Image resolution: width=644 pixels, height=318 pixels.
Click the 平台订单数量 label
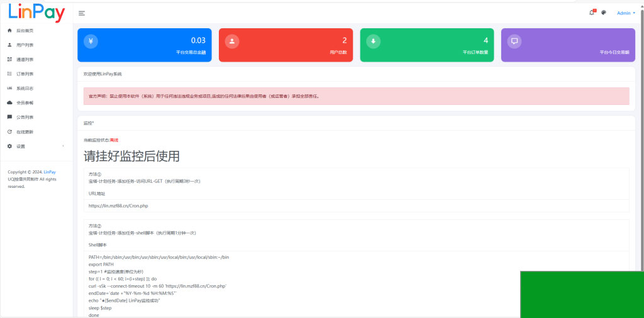[475, 53]
